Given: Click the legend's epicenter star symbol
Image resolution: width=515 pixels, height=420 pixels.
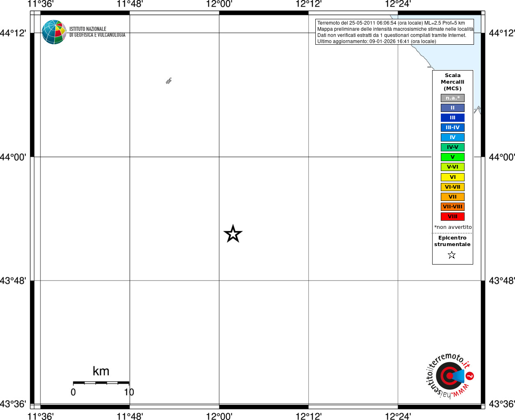Looking at the screenshot, I should point(452,255).
